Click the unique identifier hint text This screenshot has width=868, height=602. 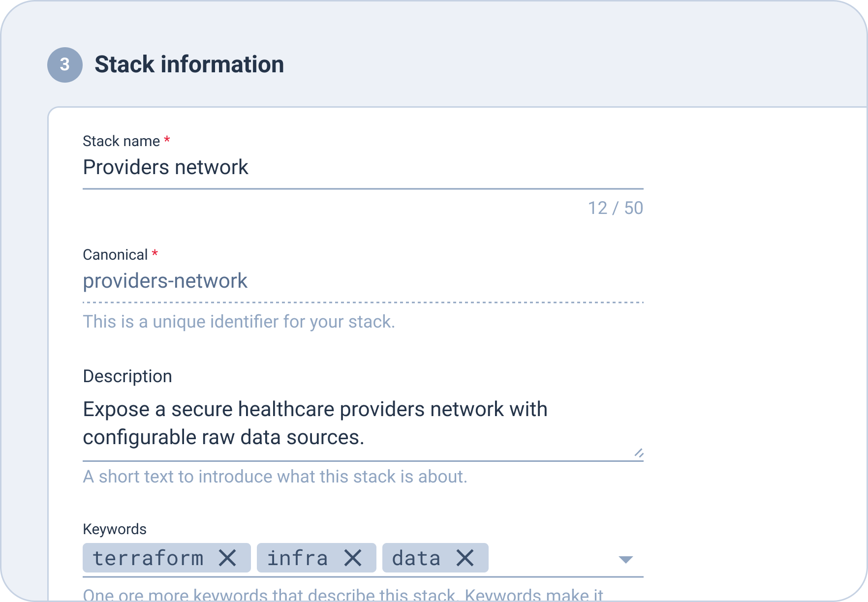pos(239,322)
